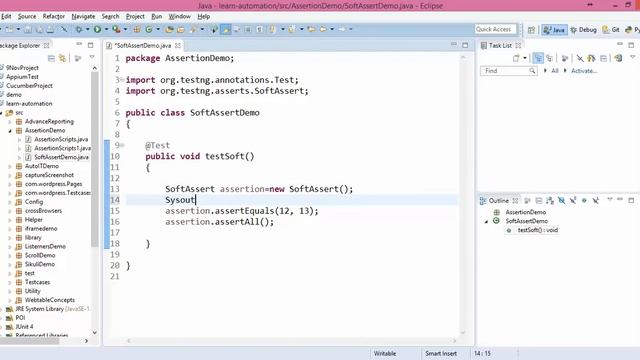
Task: Toggle Scheduled presentation in Task List
Action: [x=549, y=58]
